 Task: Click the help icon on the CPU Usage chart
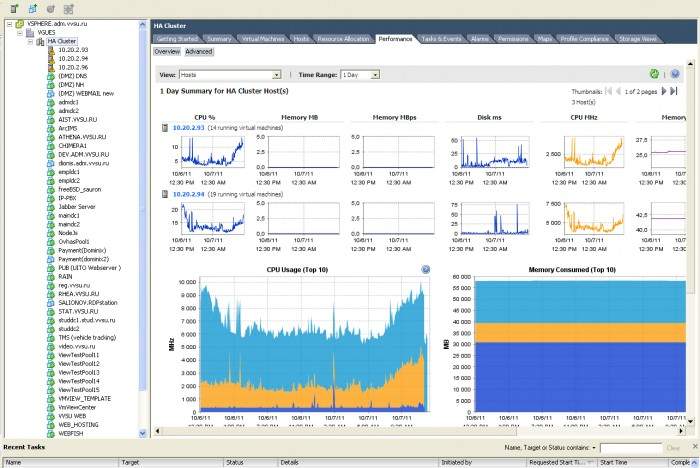pos(426,270)
